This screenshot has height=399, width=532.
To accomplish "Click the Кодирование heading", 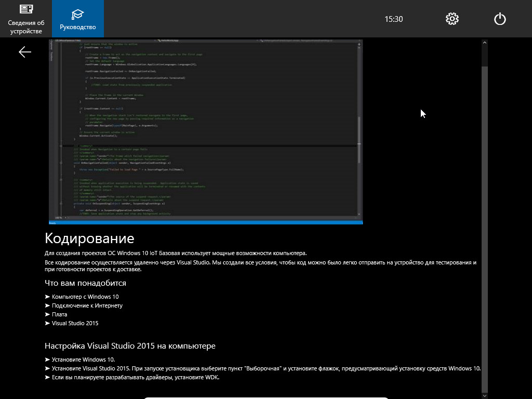I will pos(89,238).
